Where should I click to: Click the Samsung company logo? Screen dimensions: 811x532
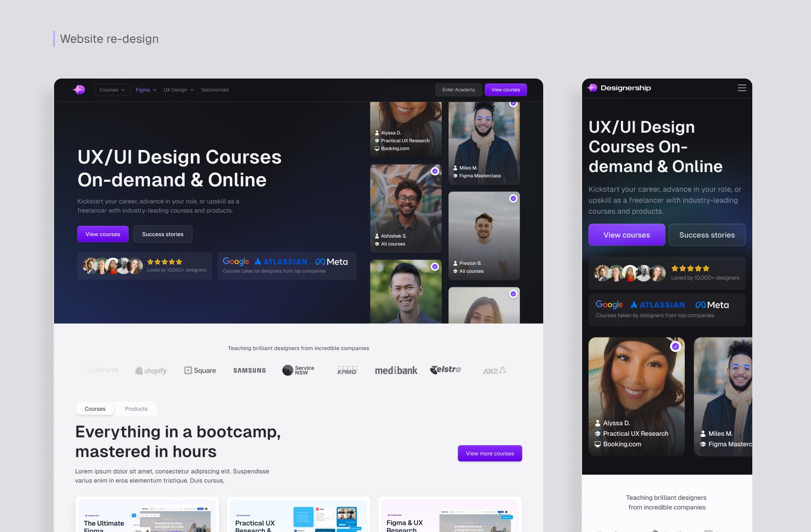[x=250, y=370]
